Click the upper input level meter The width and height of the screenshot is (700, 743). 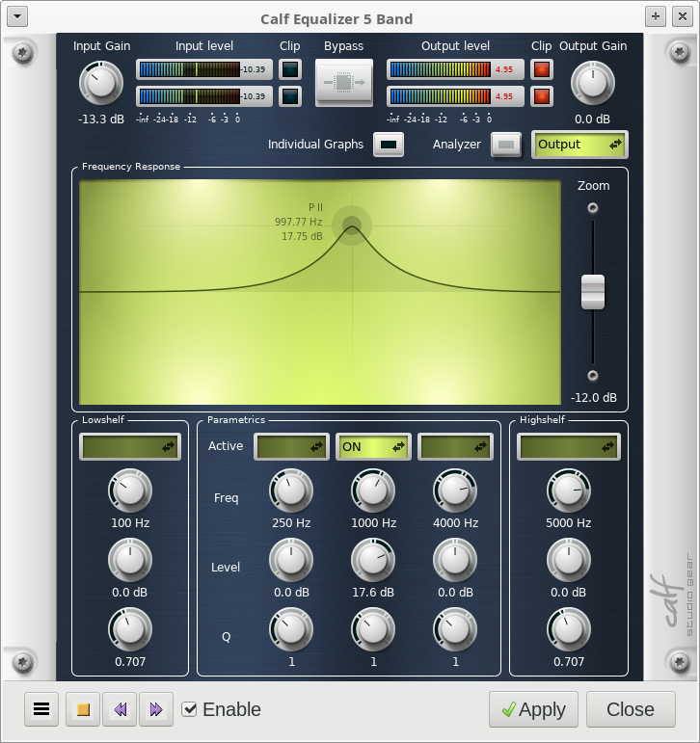tap(204, 69)
